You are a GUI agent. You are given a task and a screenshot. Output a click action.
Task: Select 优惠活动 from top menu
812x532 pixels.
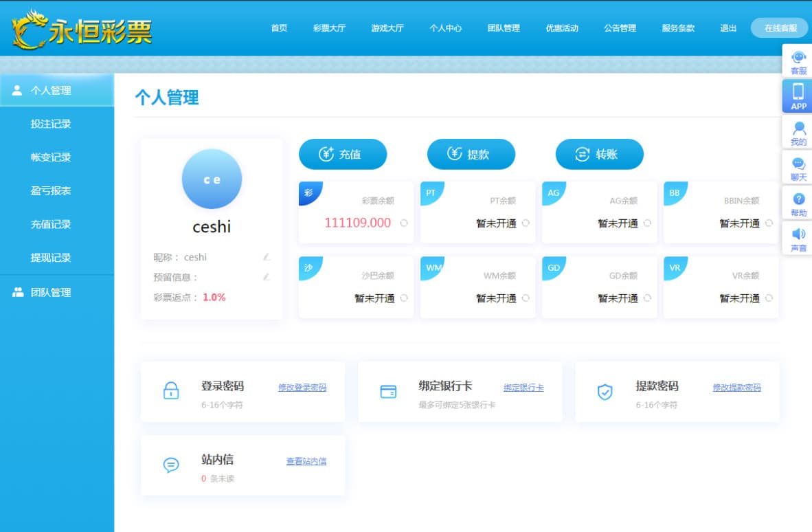pyautogui.click(x=562, y=28)
